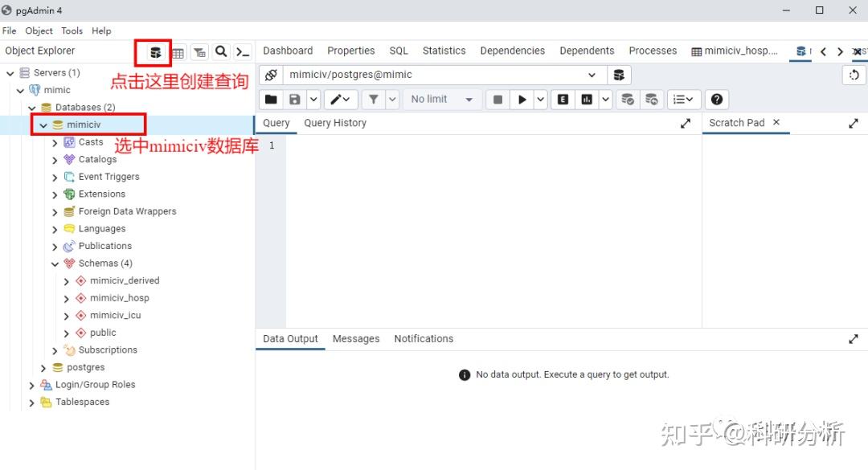Viewport: 868px width, 470px height.
Task: Commit the transaction icon
Action: (627, 99)
